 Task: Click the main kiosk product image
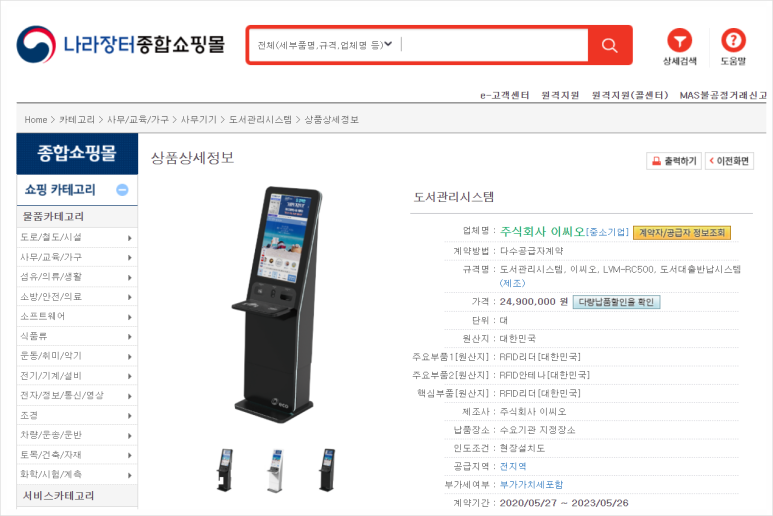[x=278, y=305]
